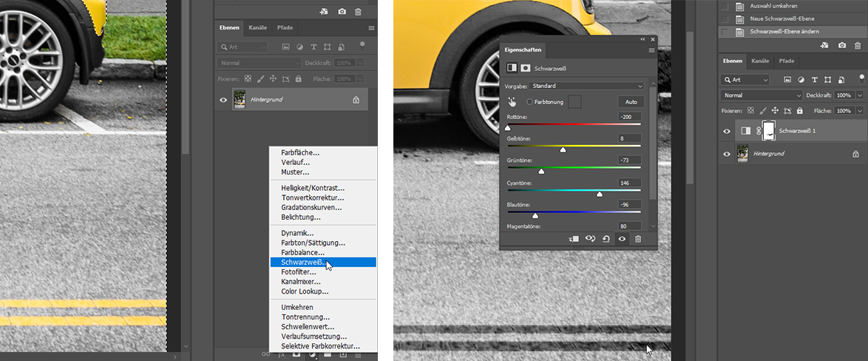Delete history state via trash, right screenshot
The image size is (868, 361).
tap(858, 45)
